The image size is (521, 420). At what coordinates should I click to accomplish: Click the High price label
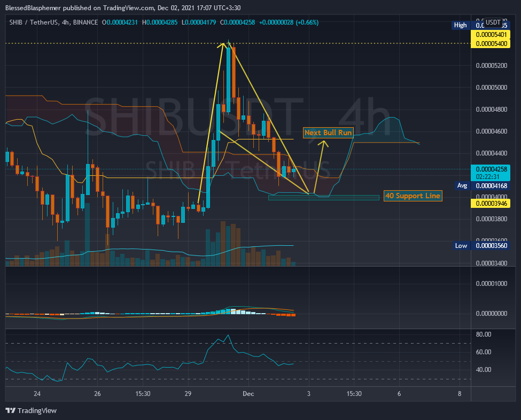coord(461,25)
